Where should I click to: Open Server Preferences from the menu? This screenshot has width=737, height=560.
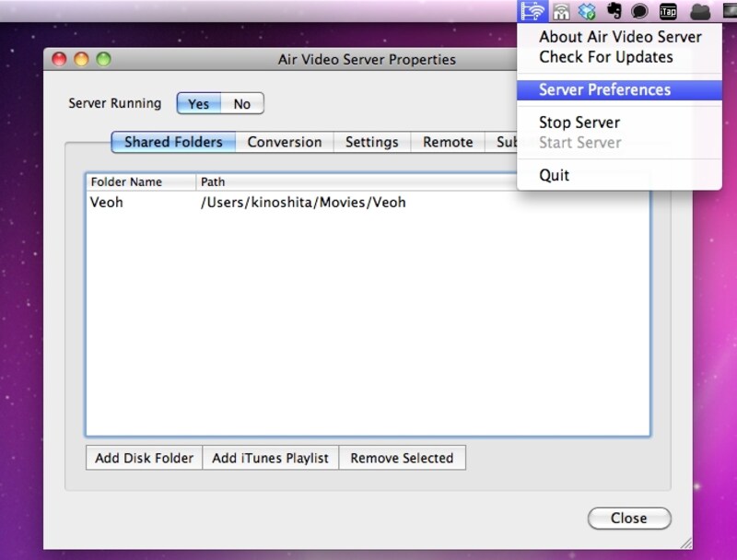619,89
